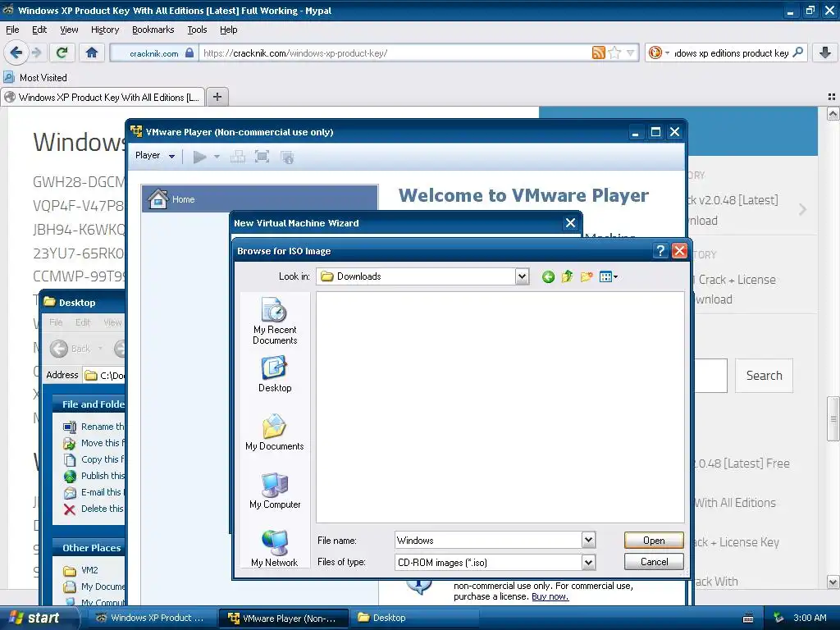
Task: Click the VMware unity mode icon
Action: click(x=287, y=157)
